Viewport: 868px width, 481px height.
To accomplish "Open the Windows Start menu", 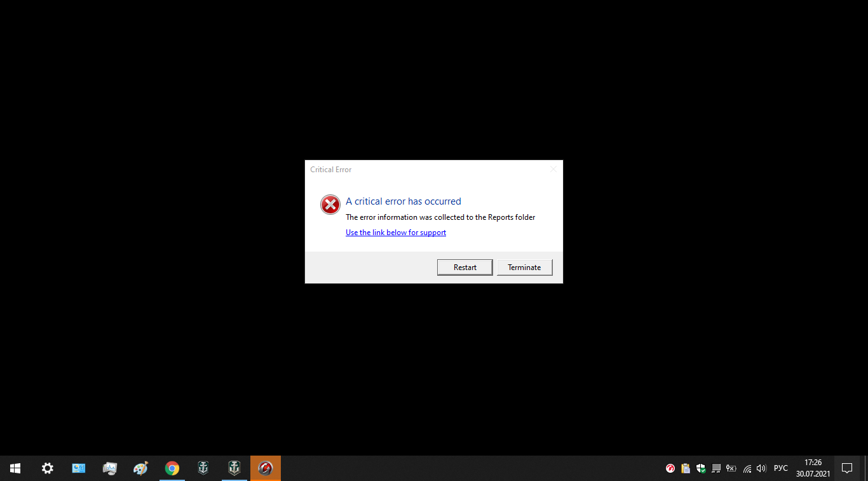I will pyautogui.click(x=15, y=468).
